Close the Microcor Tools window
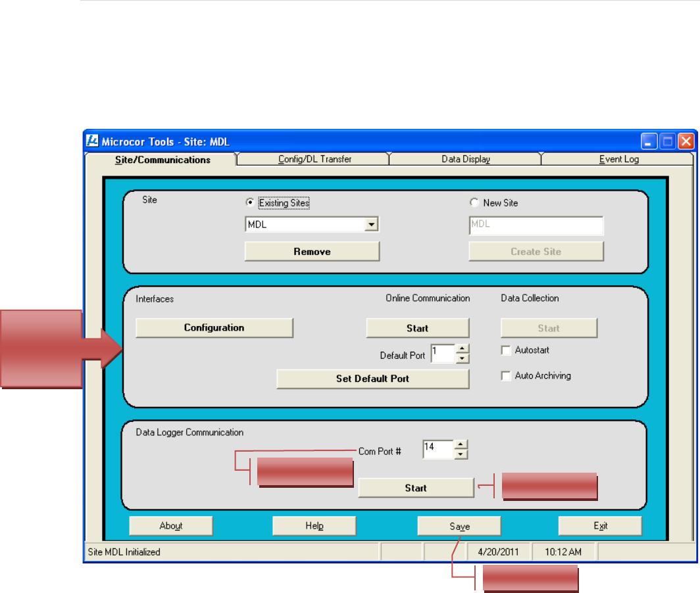 click(686, 141)
